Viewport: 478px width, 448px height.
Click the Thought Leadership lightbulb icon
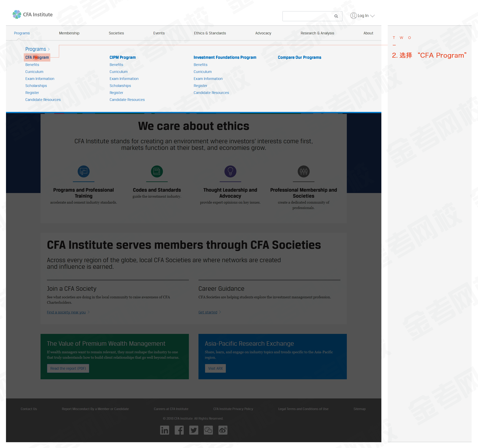point(230,171)
